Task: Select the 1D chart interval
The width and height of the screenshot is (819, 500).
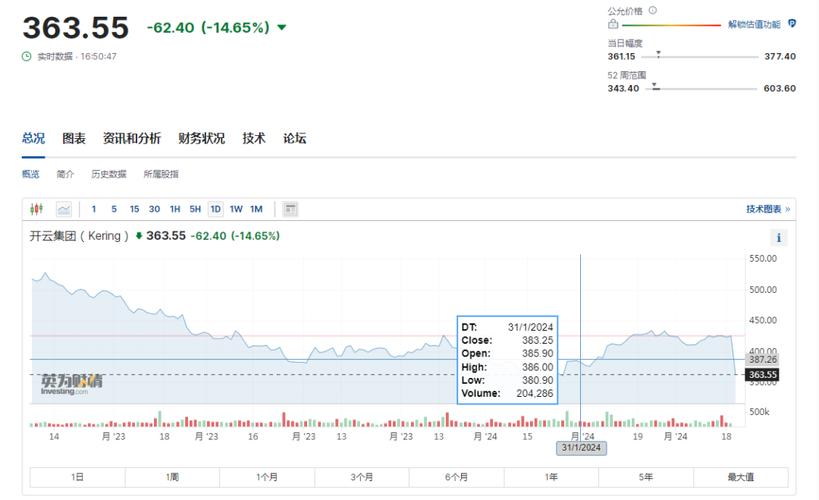Action: pos(215,209)
